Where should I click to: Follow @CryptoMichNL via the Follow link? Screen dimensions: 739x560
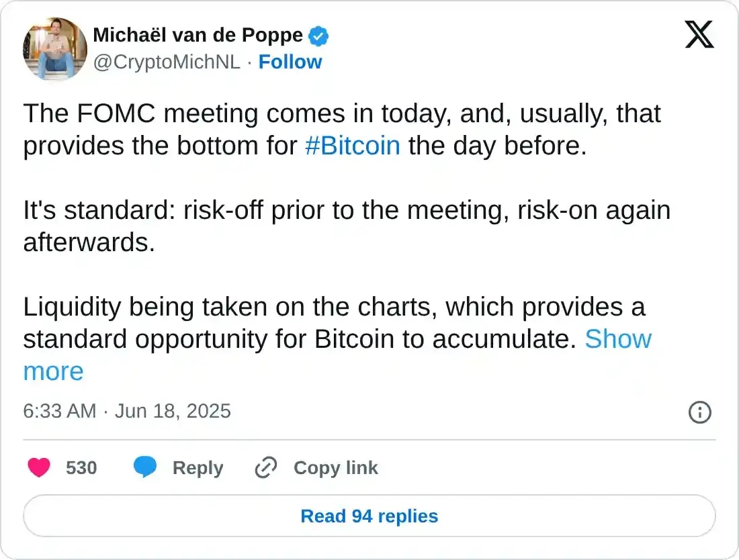click(290, 62)
